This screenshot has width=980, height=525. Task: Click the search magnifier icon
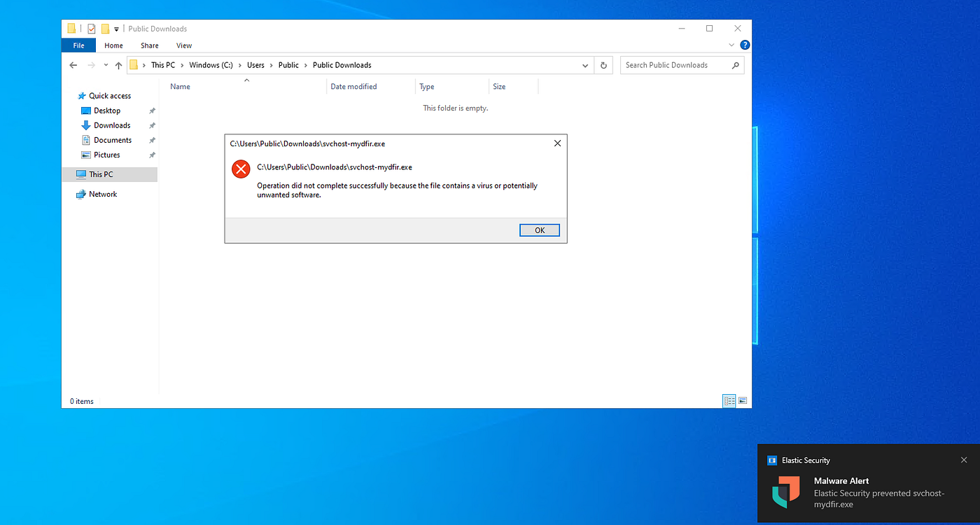(x=735, y=65)
